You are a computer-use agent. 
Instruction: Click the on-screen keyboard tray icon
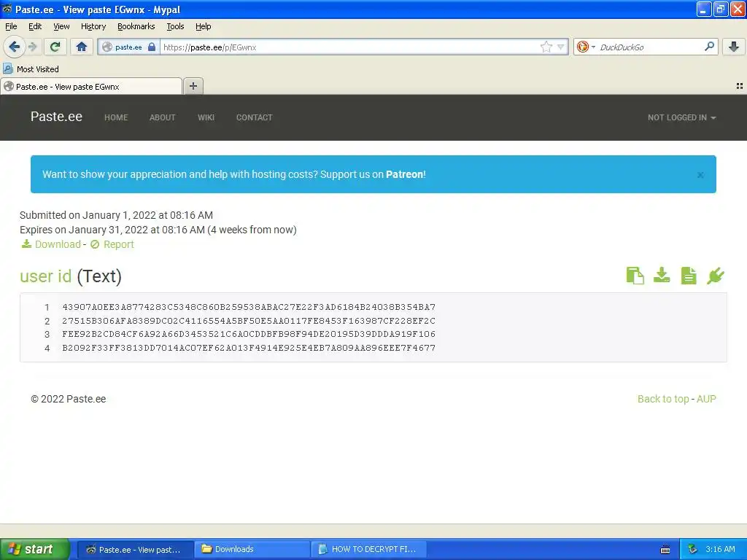pos(665,550)
